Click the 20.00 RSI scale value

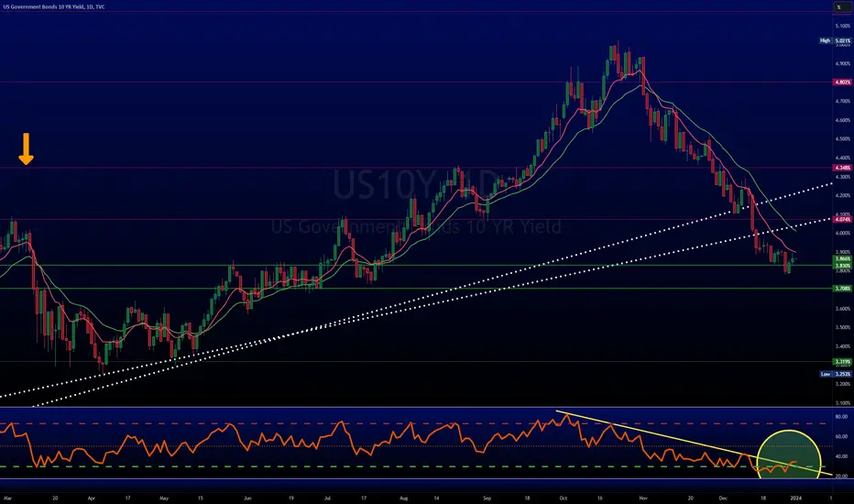pyautogui.click(x=841, y=477)
